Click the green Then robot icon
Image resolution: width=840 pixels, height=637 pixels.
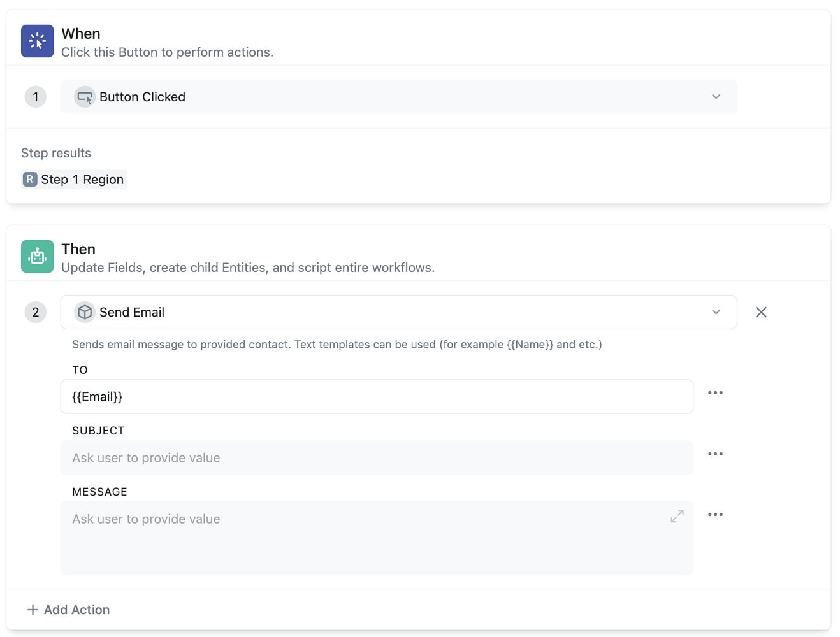click(x=37, y=257)
